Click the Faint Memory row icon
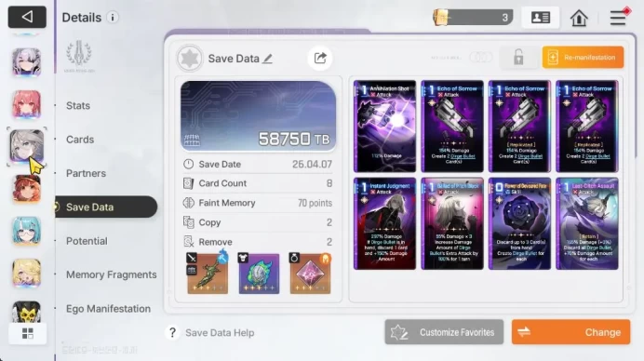 (188, 203)
